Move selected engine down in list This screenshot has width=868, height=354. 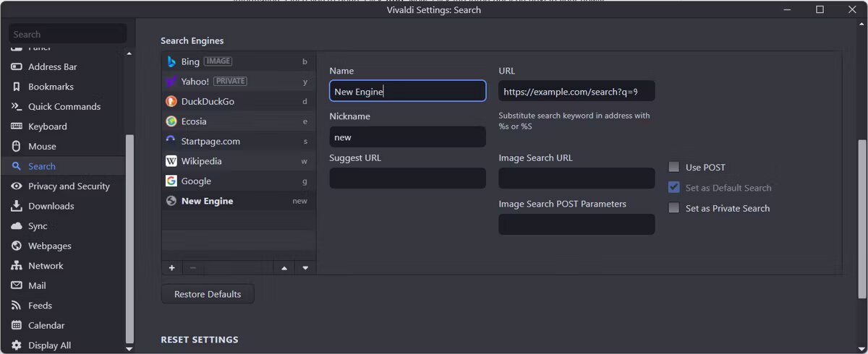(305, 268)
